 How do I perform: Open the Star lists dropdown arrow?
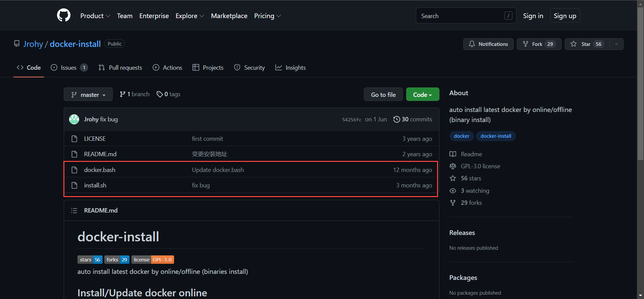point(616,44)
